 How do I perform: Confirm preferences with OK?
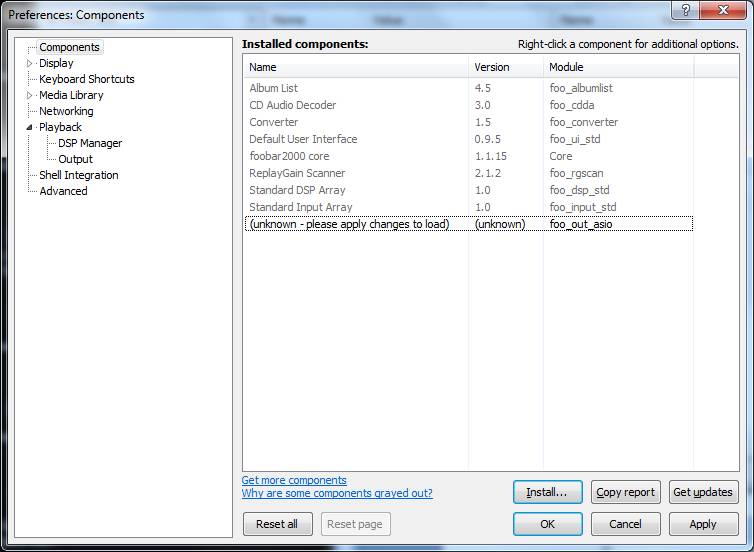click(548, 524)
